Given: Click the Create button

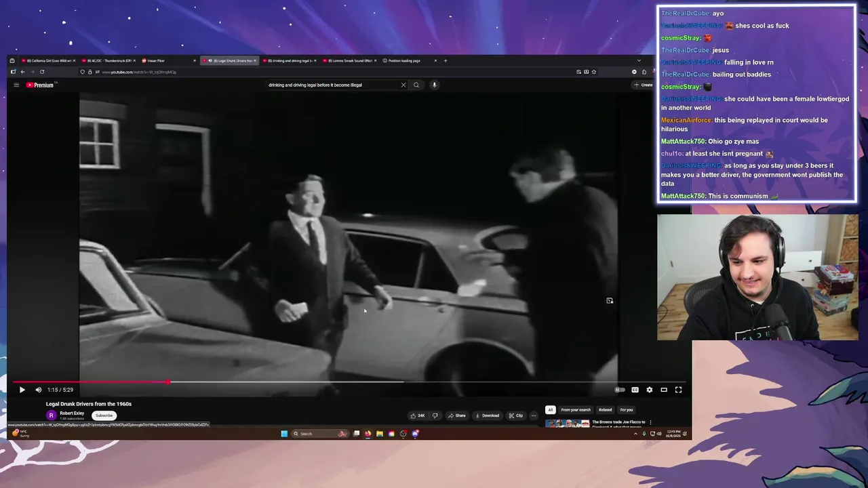Looking at the screenshot, I should click(643, 85).
